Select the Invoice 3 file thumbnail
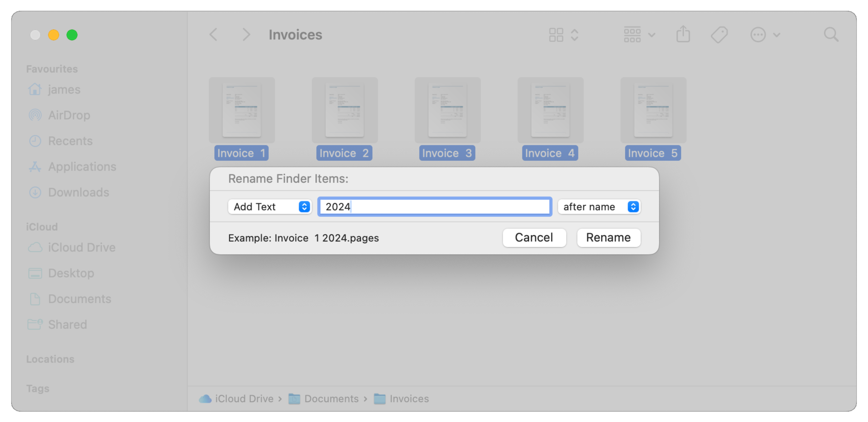 click(447, 110)
